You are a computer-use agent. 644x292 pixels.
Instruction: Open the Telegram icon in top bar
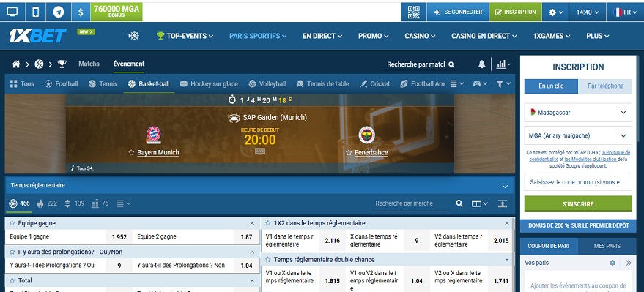(59, 12)
